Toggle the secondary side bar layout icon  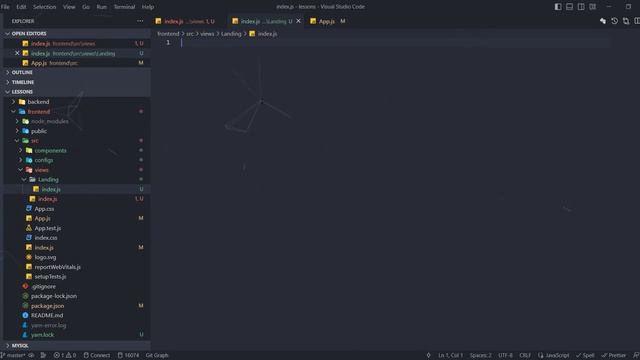tap(581, 7)
